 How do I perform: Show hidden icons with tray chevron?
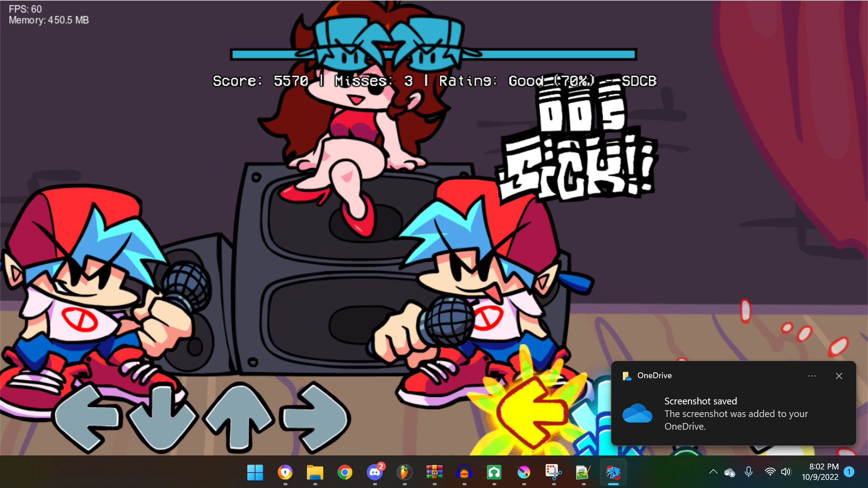coord(713,472)
